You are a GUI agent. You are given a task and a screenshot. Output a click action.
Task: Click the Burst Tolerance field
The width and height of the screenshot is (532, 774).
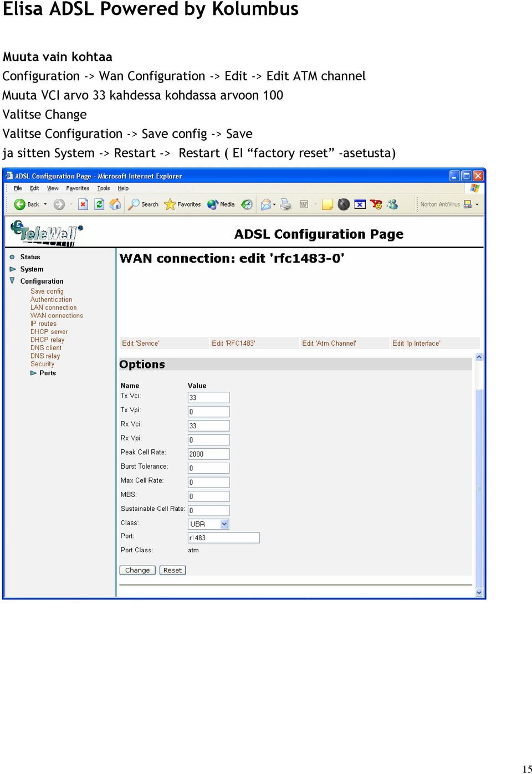[x=208, y=468]
